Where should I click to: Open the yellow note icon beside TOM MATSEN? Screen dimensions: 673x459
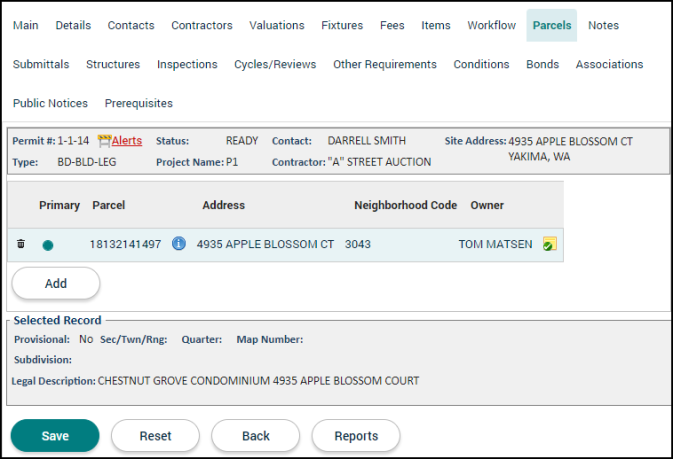click(549, 243)
